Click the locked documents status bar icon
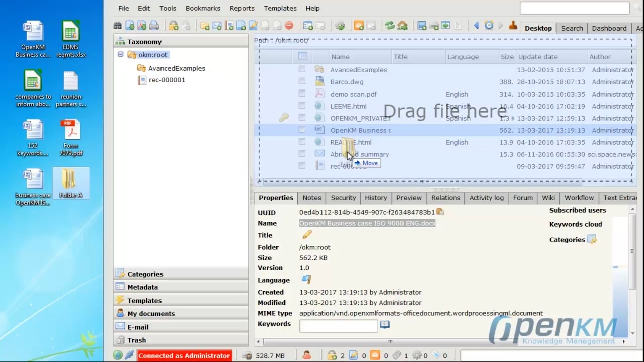The width and height of the screenshot is (644, 362). [x=332, y=355]
